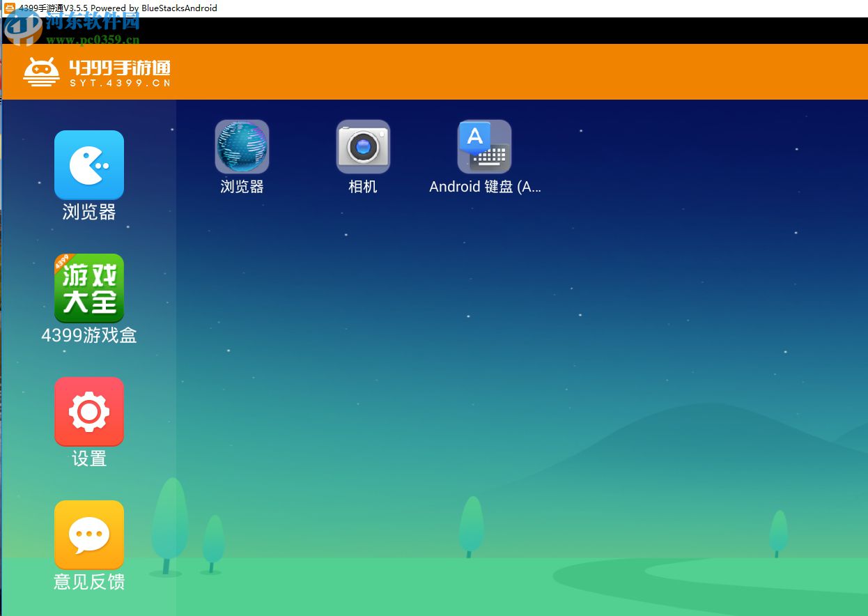Open the Android 键盘 keyboard app icon

[x=484, y=146]
